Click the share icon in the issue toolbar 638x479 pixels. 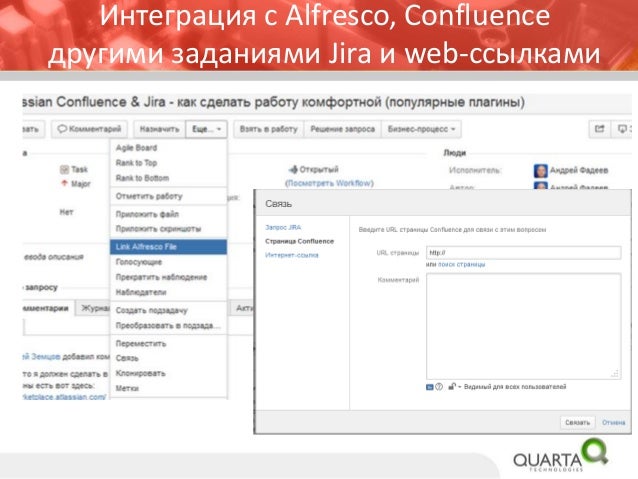tap(599, 129)
